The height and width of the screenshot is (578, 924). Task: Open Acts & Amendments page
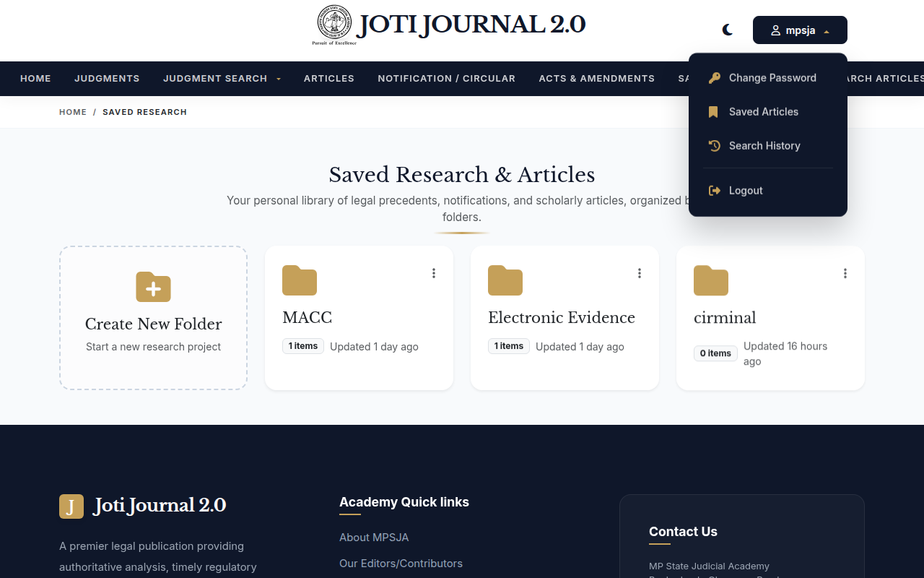pos(597,78)
